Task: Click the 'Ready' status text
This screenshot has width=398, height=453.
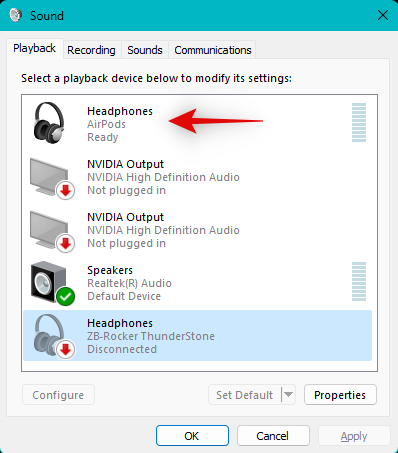Action: coord(103,137)
